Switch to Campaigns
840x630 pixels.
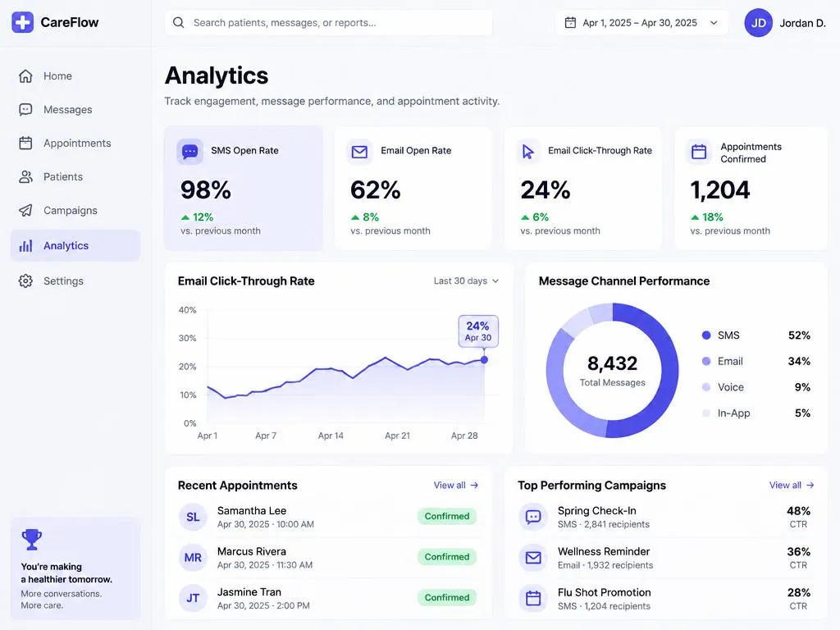(75, 211)
